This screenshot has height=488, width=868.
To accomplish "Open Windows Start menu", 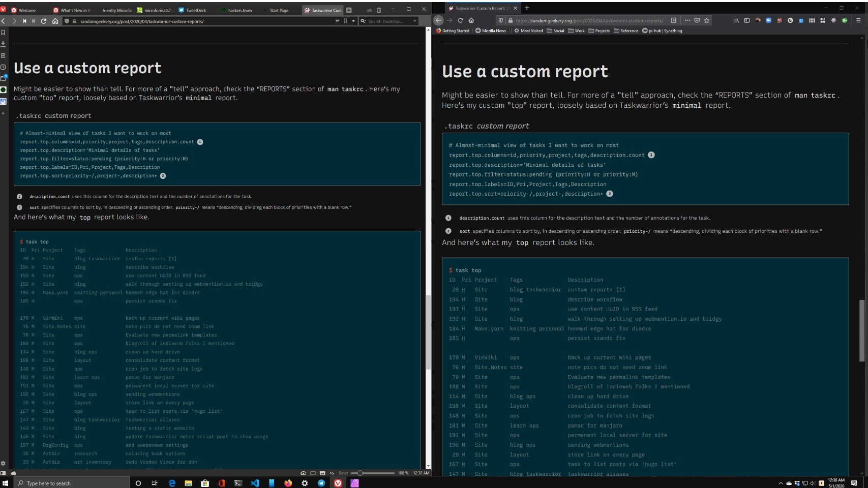I will (x=6, y=483).
